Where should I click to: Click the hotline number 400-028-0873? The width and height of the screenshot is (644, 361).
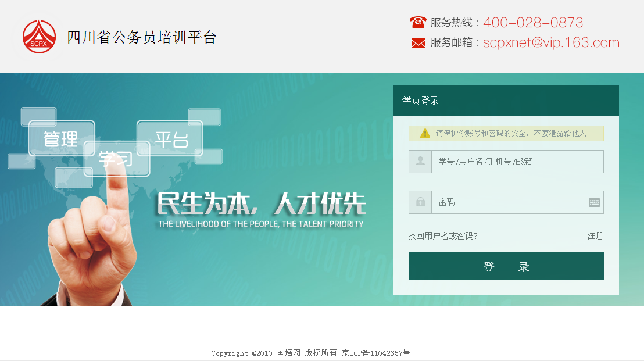click(x=533, y=23)
